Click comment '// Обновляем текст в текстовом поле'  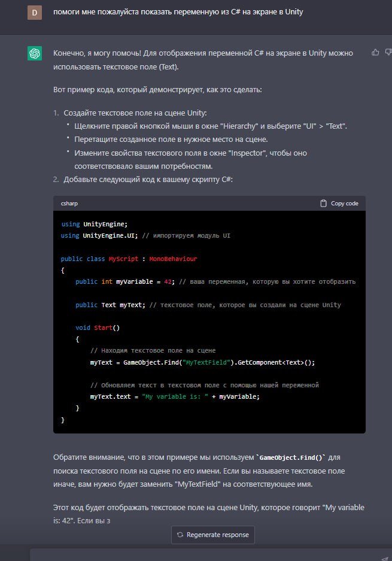pos(205,385)
